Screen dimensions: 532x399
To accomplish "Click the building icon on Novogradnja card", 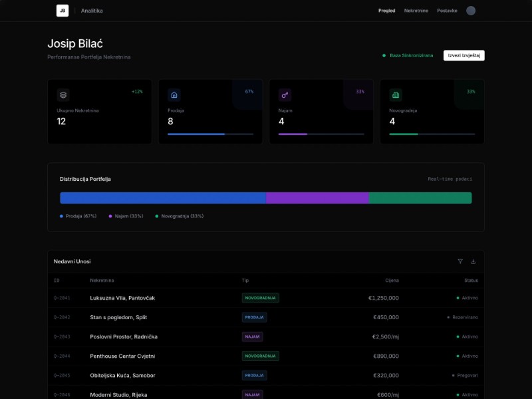I will point(396,94).
